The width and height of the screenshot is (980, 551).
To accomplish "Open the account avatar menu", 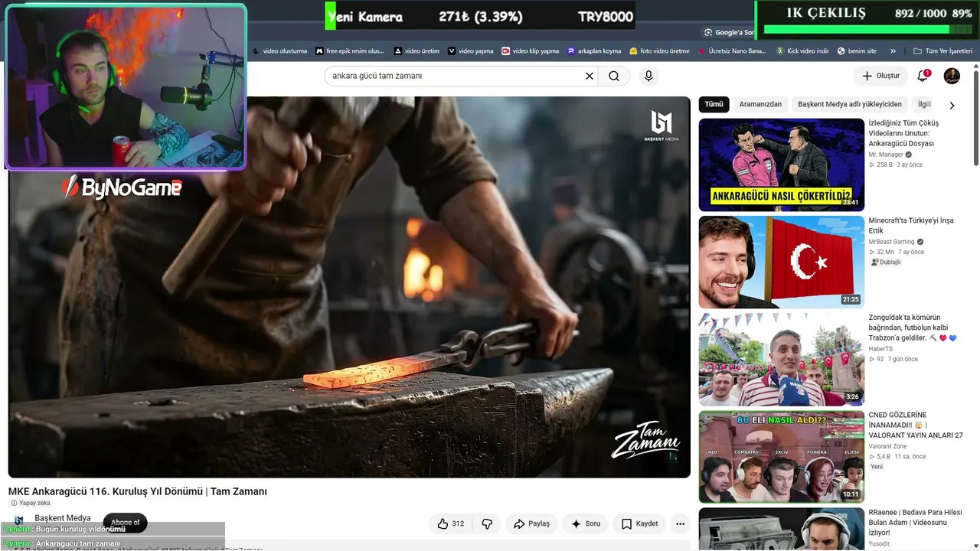I will pyautogui.click(x=952, y=76).
